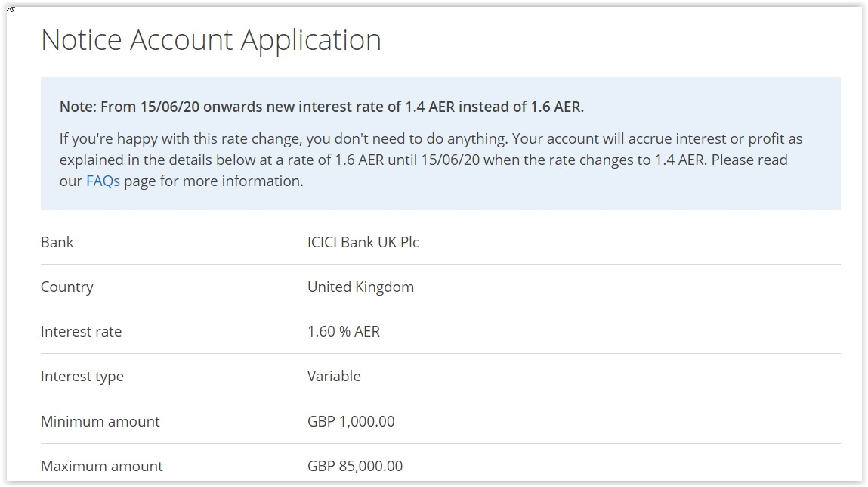Click the ICICI Bank UK Plc value
868x487 pixels.
[x=363, y=243]
